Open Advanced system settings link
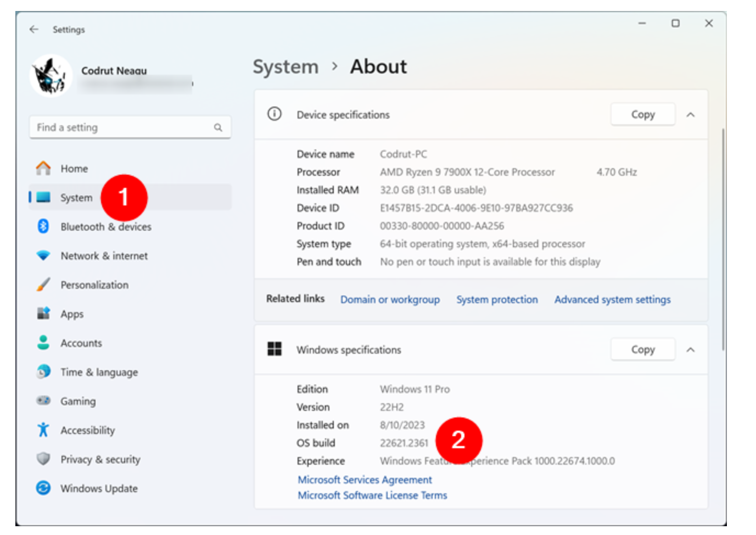This screenshot has height=535, width=756. pos(612,299)
